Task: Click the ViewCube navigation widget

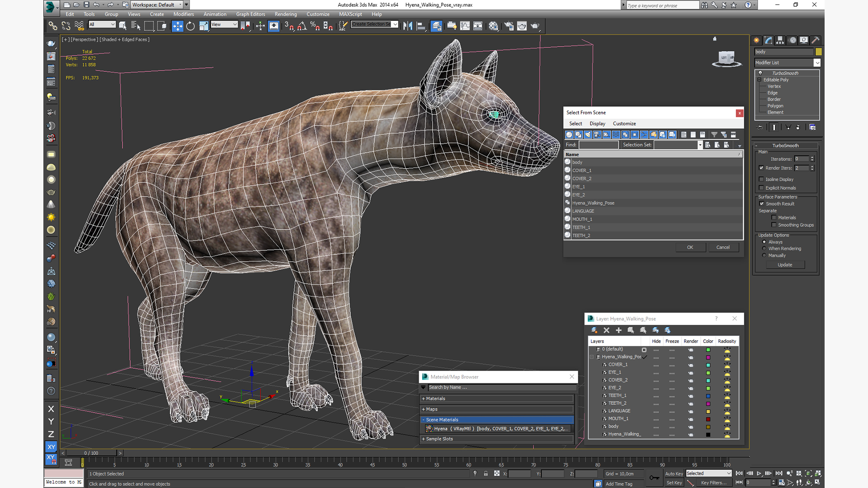Action: (x=726, y=58)
